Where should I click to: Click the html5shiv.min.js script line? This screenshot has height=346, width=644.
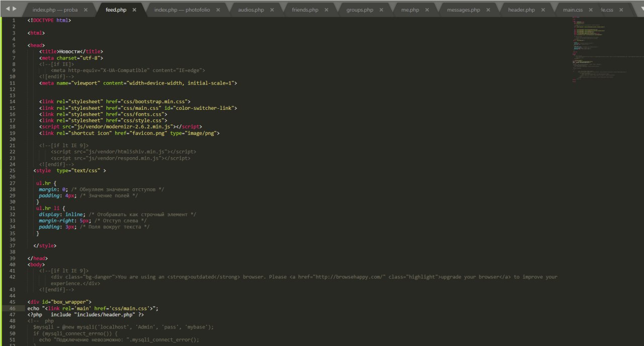(123, 152)
